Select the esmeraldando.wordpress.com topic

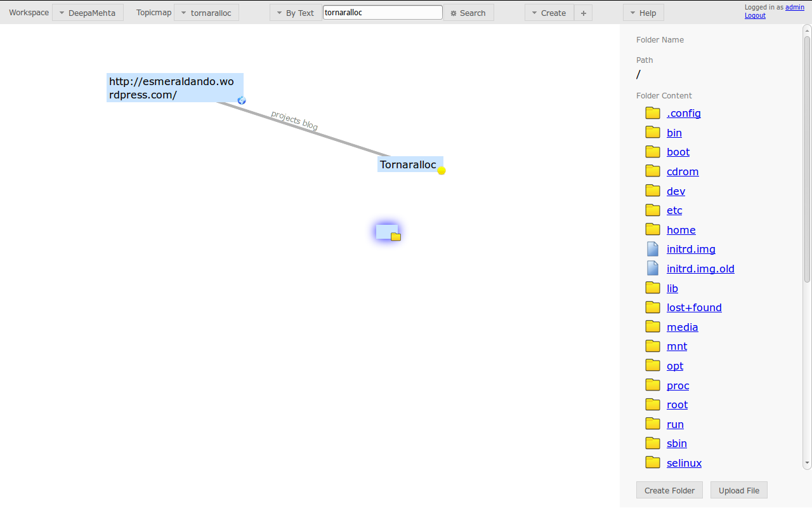175,88
